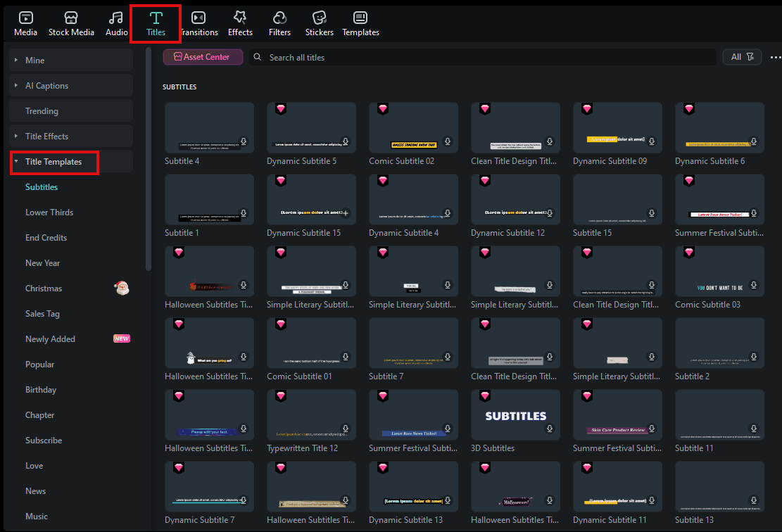Download the Dynamic Subtitle 09 template
The width and height of the screenshot is (782, 532).
click(x=651, y=141)
